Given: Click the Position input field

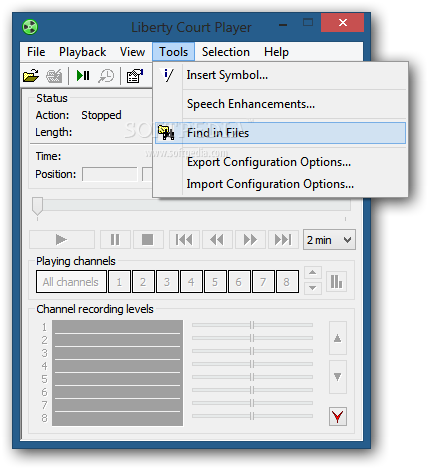Looking at the screenshot, I should pyautogui.click(x=110, y=174).
